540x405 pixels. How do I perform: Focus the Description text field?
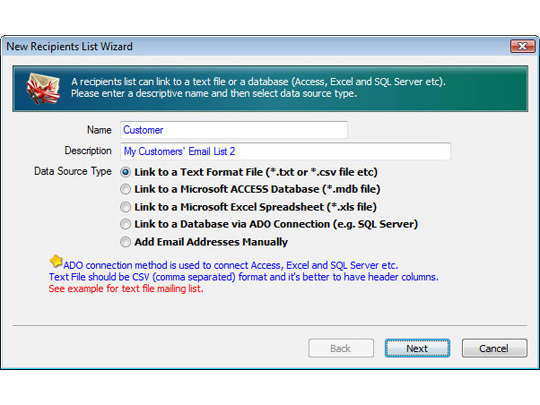(x=285, y=151)
